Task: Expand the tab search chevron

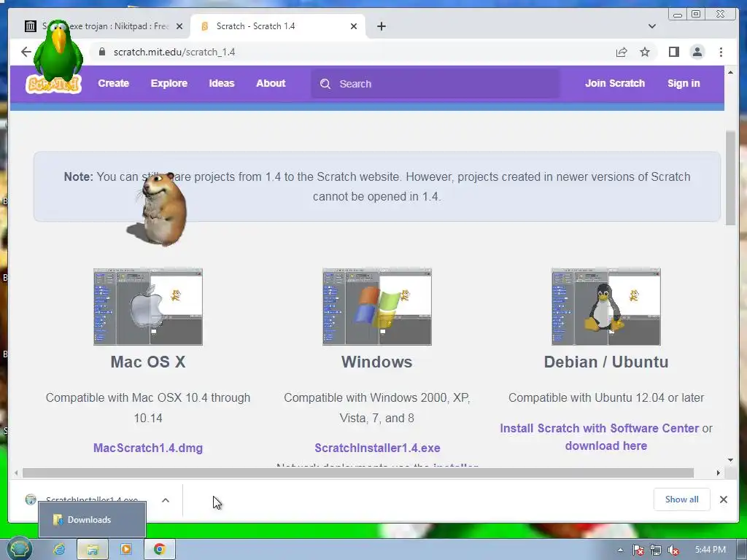Action: [x=651, y=26]
